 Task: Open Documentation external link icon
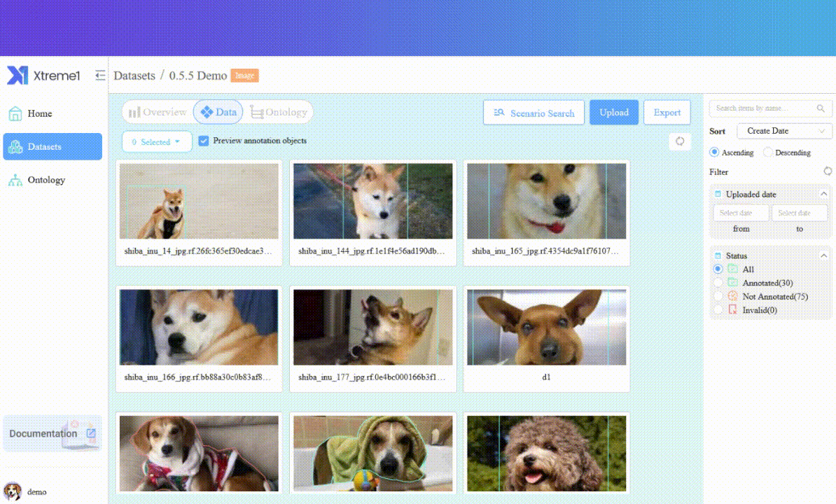(x=90, y=433)
